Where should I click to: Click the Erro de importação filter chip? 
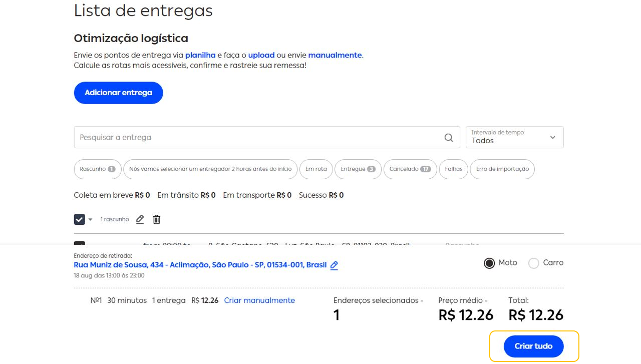[502, 169]
